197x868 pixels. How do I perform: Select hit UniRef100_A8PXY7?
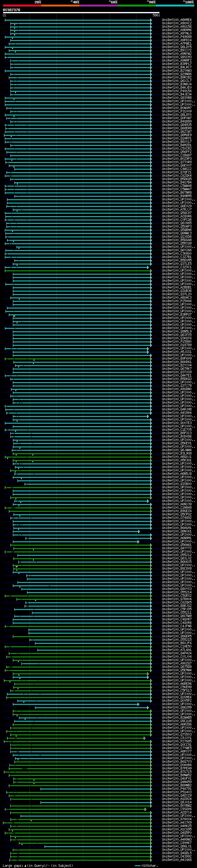pyautogui.click(x=177, y=751)
